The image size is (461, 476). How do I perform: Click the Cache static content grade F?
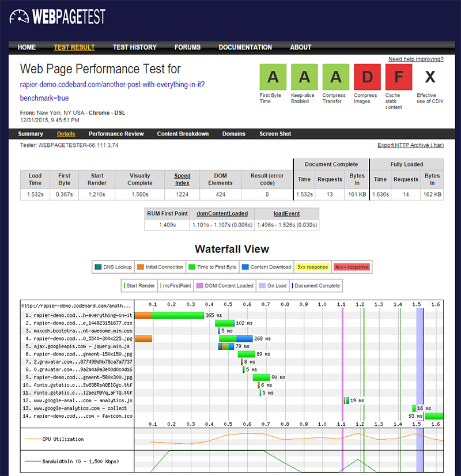399,77
